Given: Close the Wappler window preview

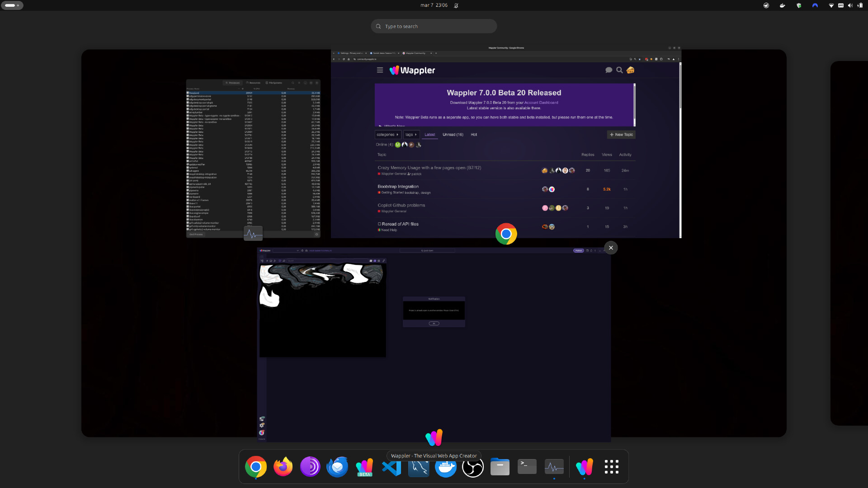Looking at the screenshot, I should (x=611, y=248).
